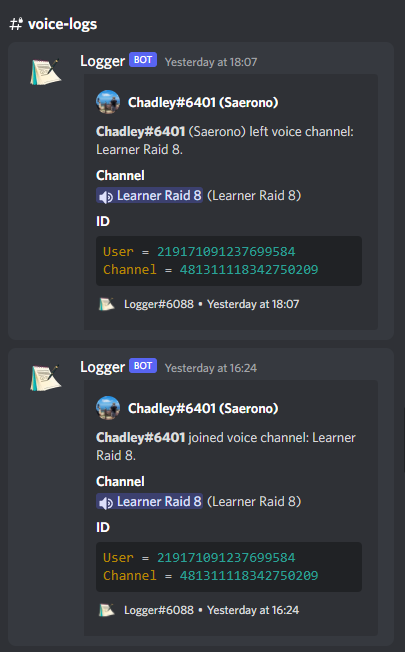Click the Logger username on the 16:24 message
Screen dimensions: 405x652
click(102, 367)
